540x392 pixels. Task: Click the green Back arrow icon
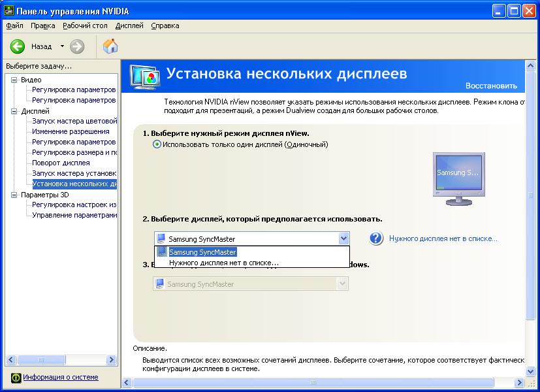point(17,46)
